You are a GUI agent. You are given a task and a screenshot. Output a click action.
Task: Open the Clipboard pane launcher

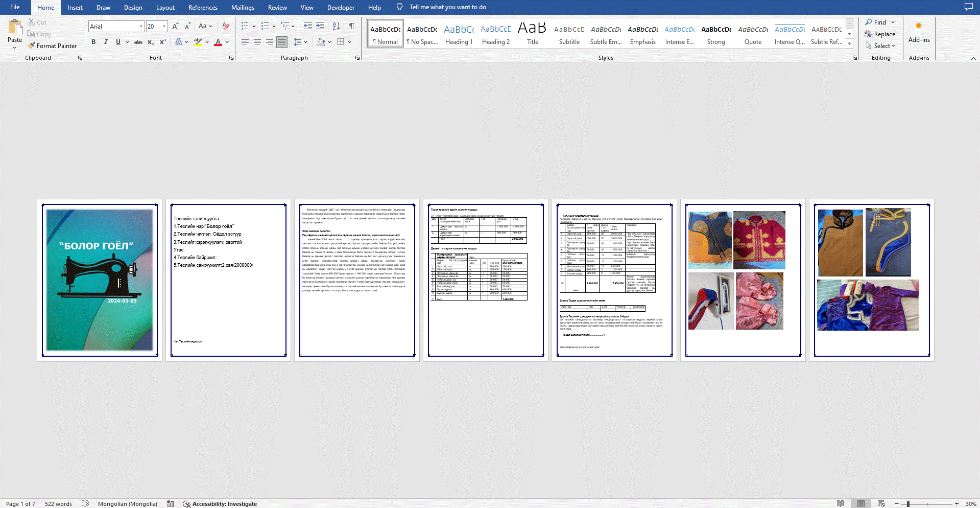coord(80,58)
